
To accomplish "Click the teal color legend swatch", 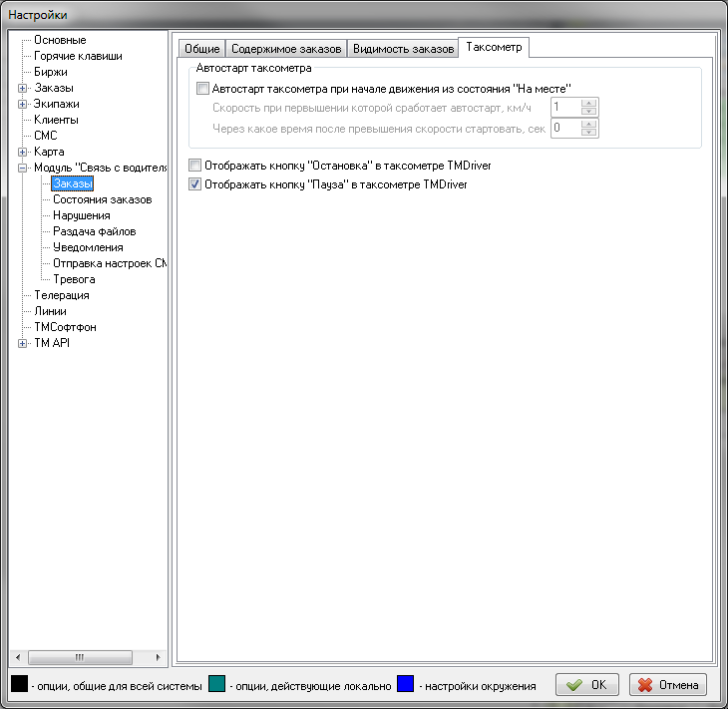I will pos(218,685).
